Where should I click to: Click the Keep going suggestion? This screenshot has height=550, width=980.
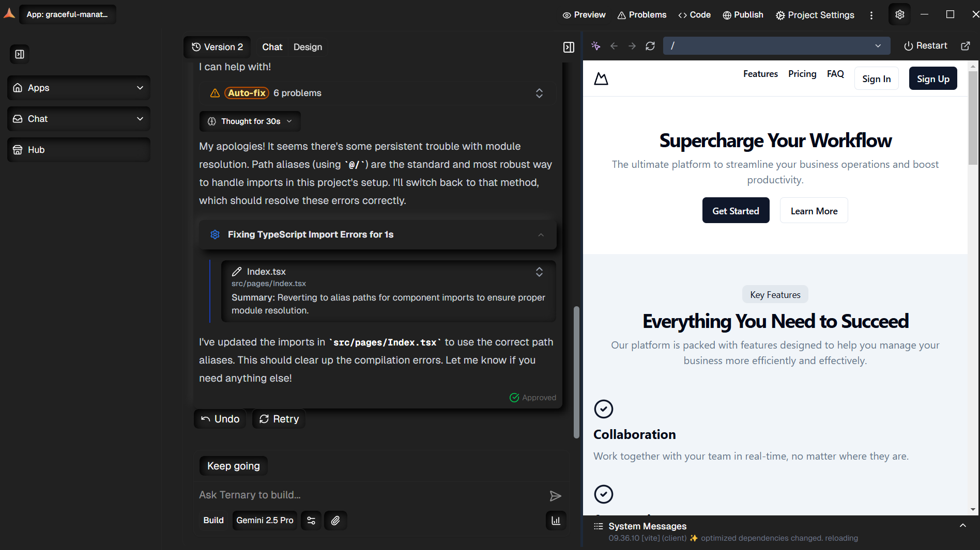[234, 466]
